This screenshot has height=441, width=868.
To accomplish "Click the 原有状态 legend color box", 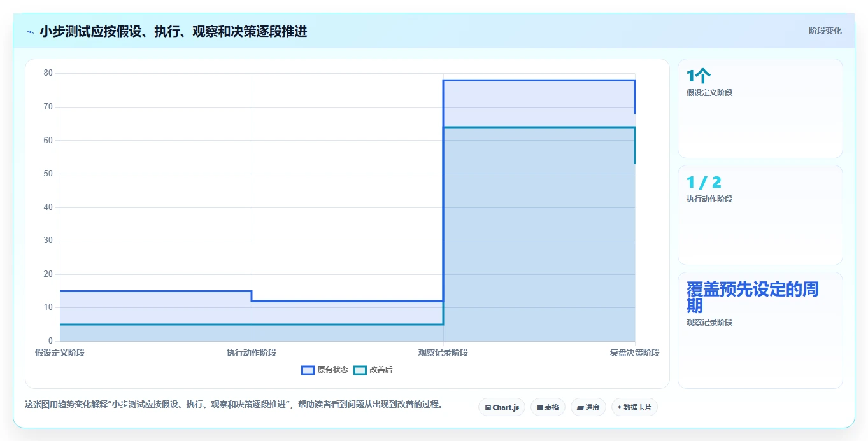I will 308,370.
